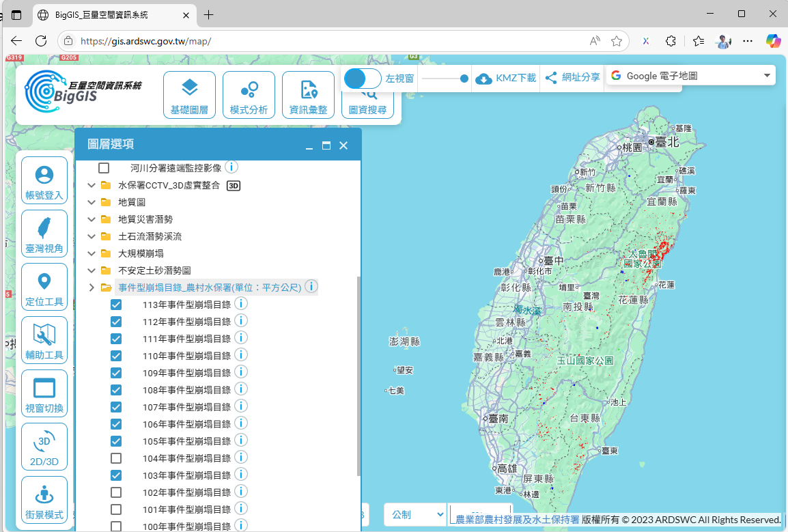Change basemap from Google 電子地圖
The image size is (788, 532).
(x=690, y=75)
